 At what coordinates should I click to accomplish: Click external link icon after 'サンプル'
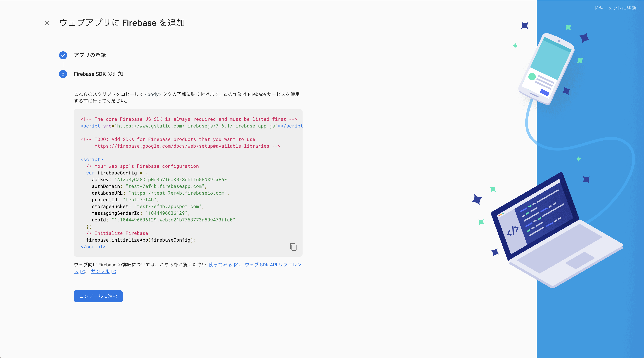pos(114,272)
